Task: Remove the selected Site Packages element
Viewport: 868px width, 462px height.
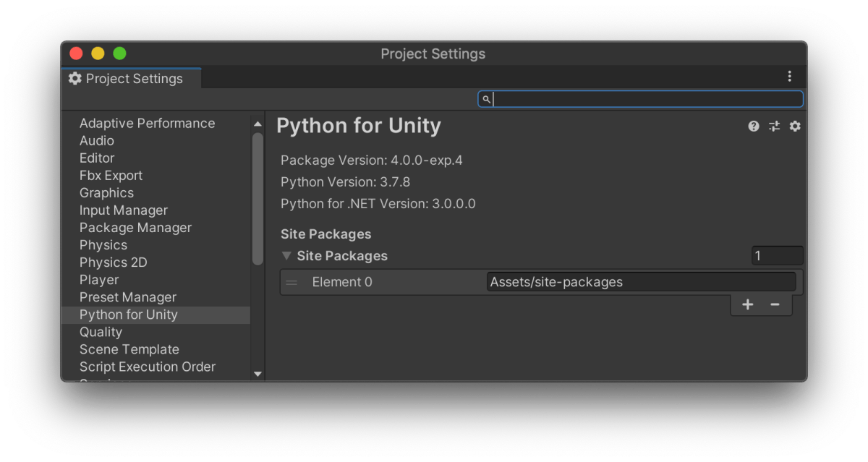Action: (x=775, y=304)
